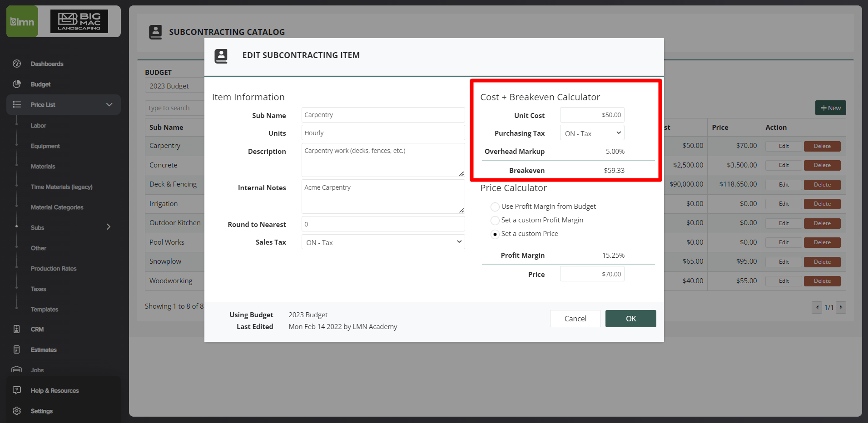Cancel the edit dialog
Viewport: 868px width, 423px height.
pyautogui.click(x=575, y=319)
